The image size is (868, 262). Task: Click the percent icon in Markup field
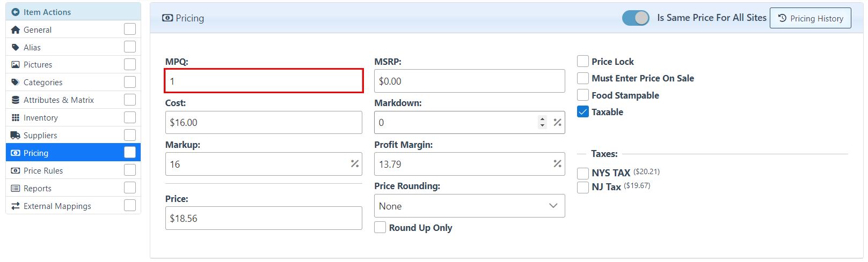(355, 164)
